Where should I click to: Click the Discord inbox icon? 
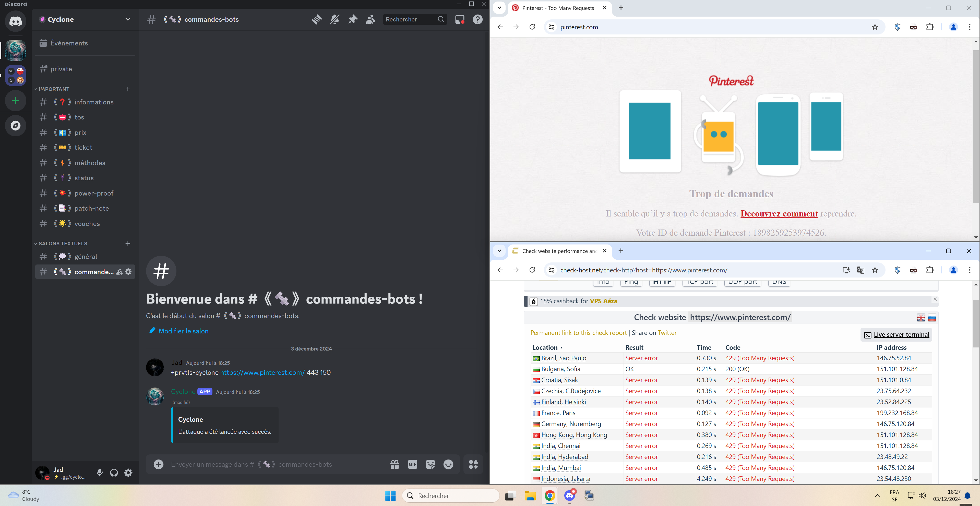tap(460, 19)
